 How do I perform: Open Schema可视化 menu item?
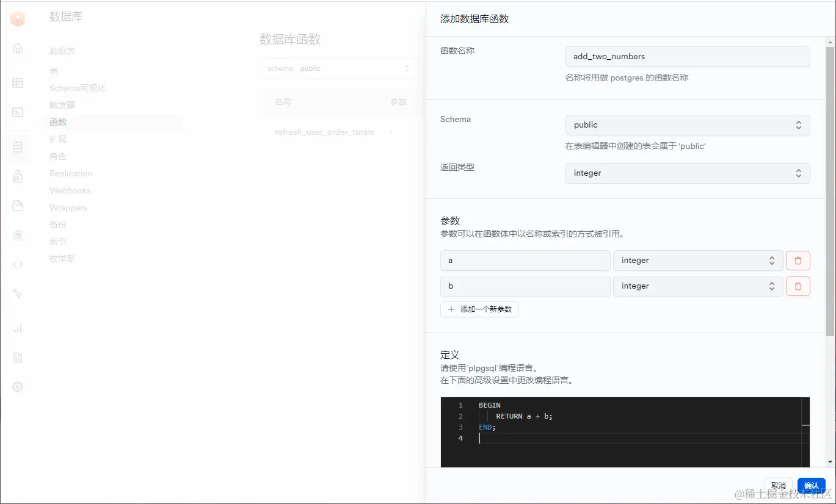(x=78, y=88)
